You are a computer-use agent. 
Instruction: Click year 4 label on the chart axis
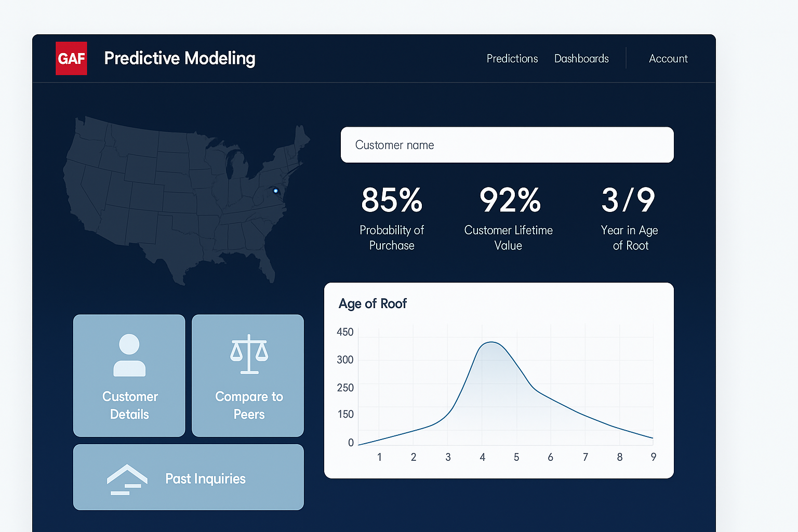[x=482, y=457]
